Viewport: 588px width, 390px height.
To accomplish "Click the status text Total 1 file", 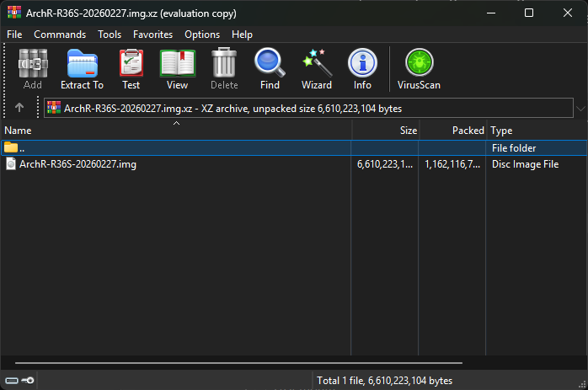I will pyautogui.click(x=384, y=381).
